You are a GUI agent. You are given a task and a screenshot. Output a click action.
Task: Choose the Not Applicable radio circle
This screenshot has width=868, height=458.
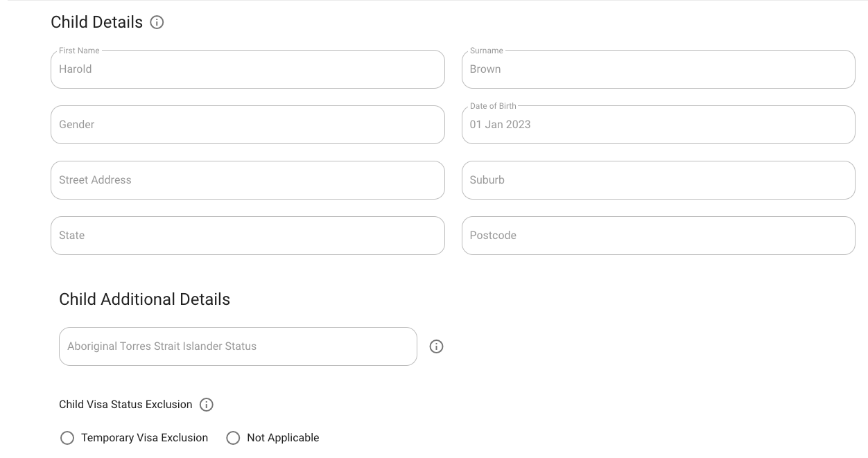point(233,438)
